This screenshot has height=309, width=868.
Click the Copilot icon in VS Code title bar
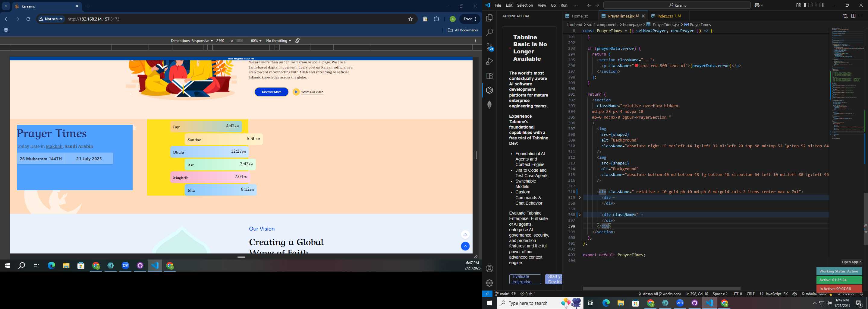757,5
